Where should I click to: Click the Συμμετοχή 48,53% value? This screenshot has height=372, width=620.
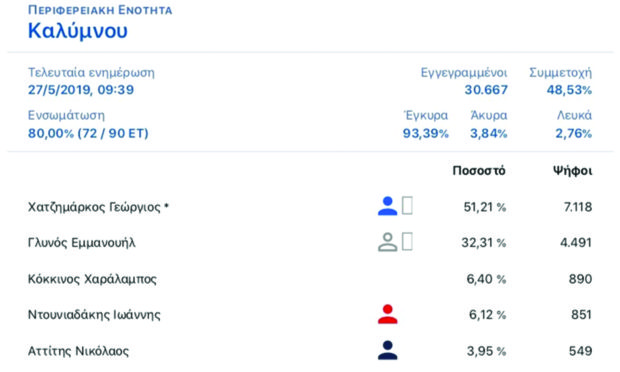coord(569,90)
